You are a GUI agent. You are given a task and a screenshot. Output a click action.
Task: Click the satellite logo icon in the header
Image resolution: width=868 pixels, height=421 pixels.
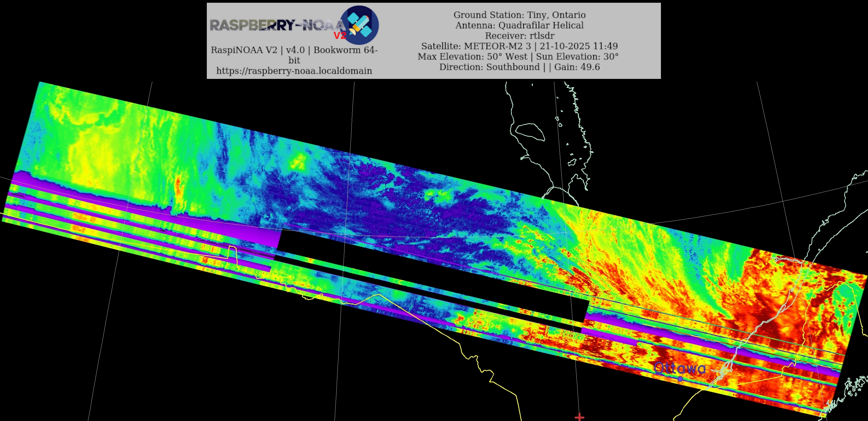point(360,25)
